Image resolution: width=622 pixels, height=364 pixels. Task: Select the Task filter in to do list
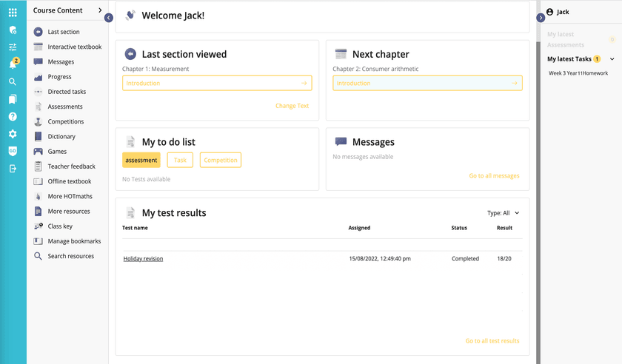coord(180,160)
